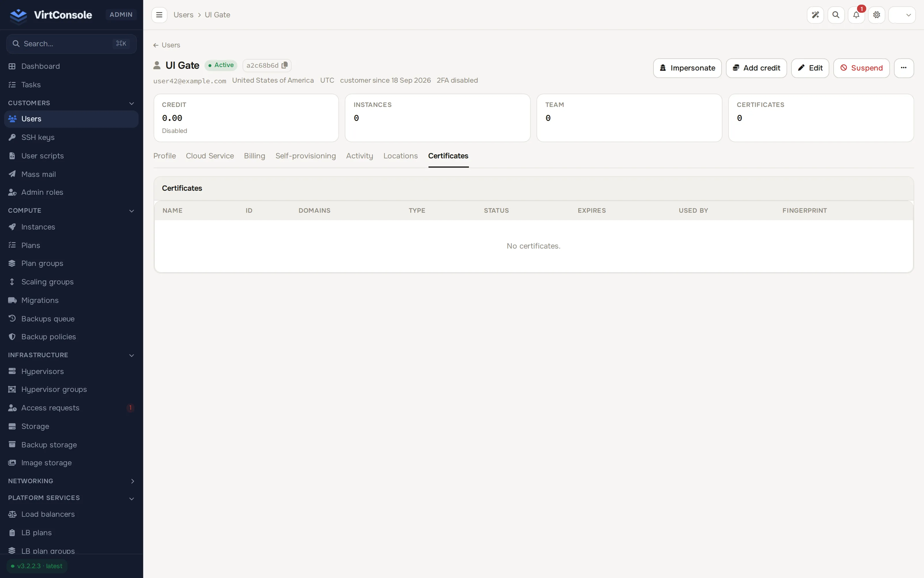Open the top bar search icon

[x=836, y=15]
